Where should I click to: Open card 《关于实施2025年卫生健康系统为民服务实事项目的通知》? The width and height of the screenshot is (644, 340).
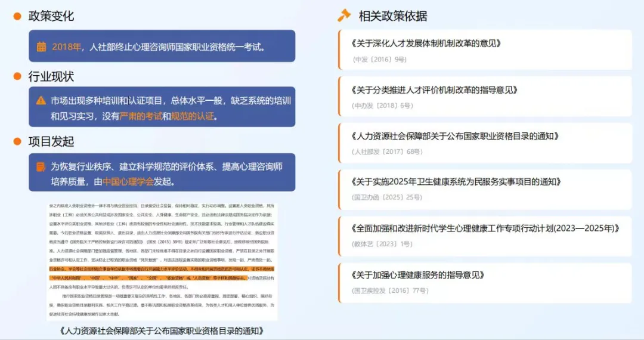coord(485,189)
